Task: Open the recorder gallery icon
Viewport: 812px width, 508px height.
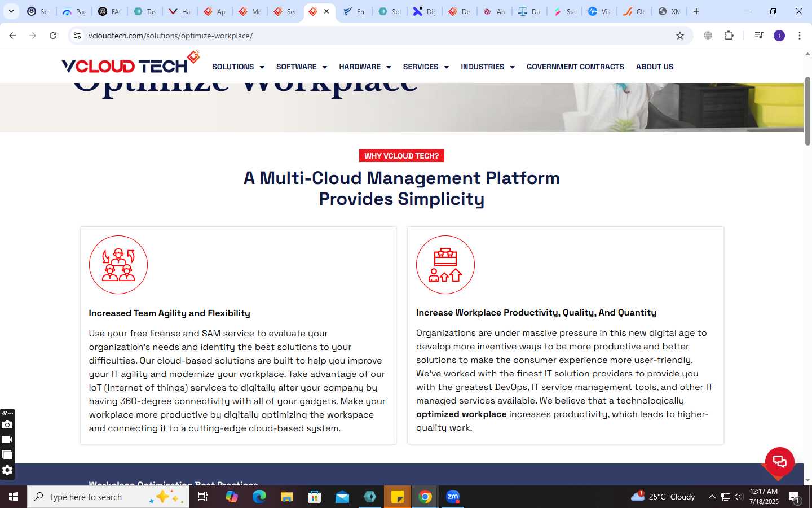Action: click(x=7, y=455)
